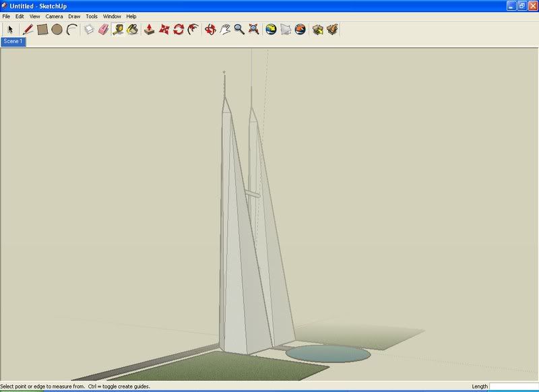Click the blue circular pond shape
Screen dimensions: 539x392
click(x=328, y=354)
